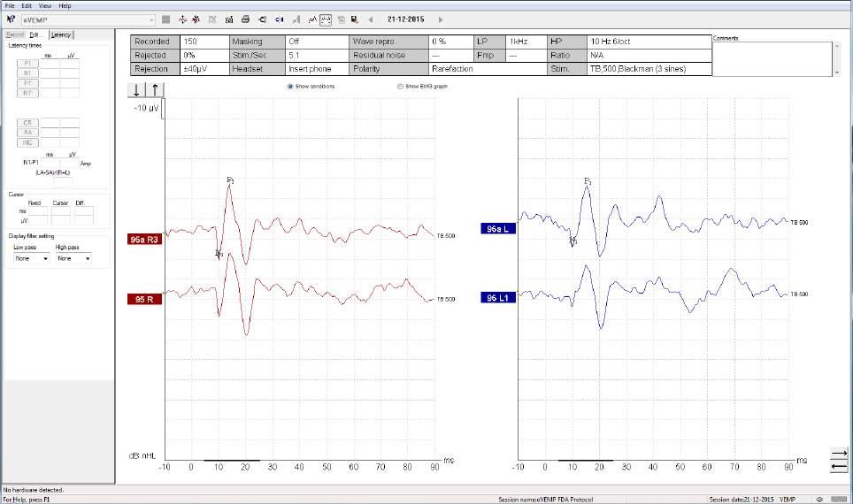Screen dimensions: 853x504
Task: Select the 95 L1 waveform handle
Action: (x=498, y=298)
